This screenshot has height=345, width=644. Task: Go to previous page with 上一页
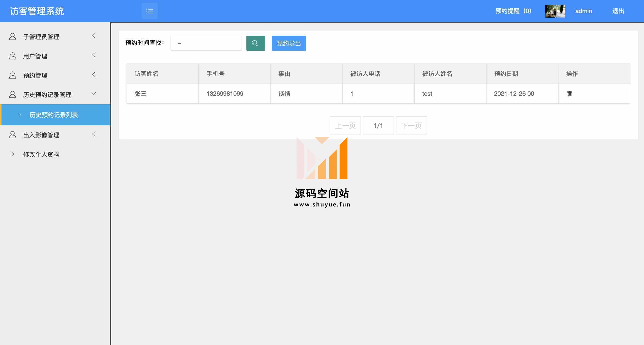coord(345,125)
